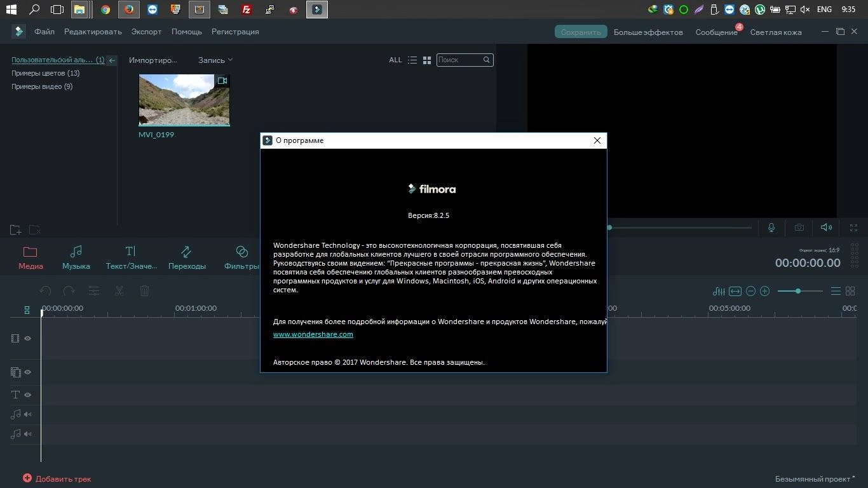This screenshot has height=488, width=868.
Task: Show ALL media filter
Action: point(395,60)
